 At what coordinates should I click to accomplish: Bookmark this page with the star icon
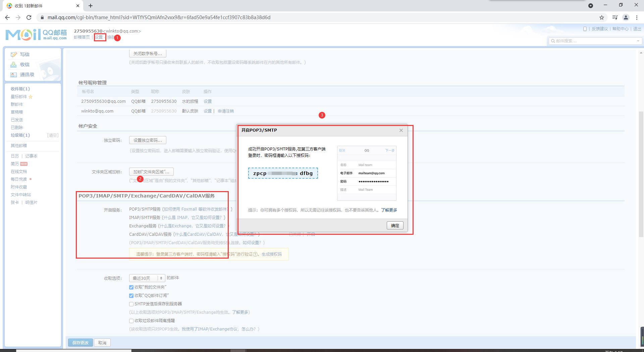click(602, 17)
